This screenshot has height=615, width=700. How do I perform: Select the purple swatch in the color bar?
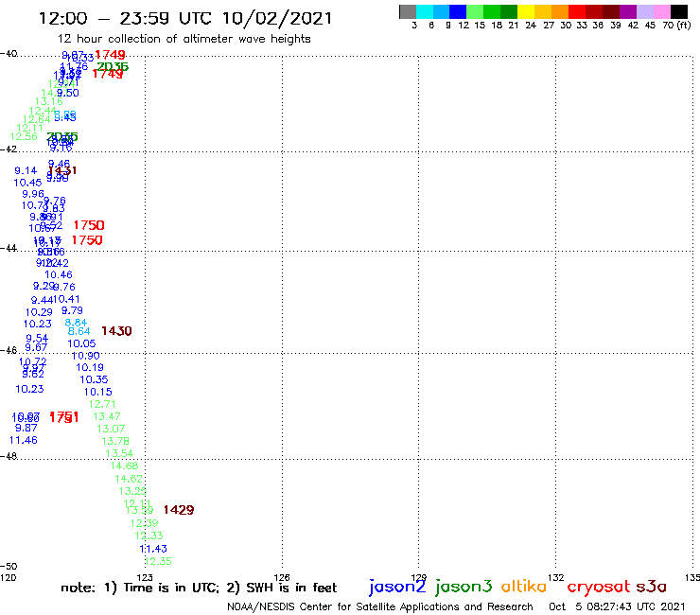tap(628, 11)
